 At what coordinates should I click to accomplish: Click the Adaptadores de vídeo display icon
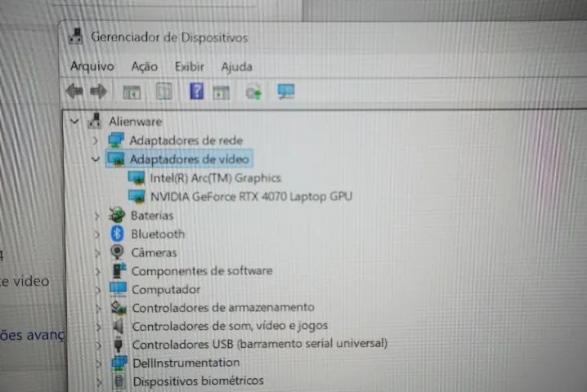click(x=116, y=159)
